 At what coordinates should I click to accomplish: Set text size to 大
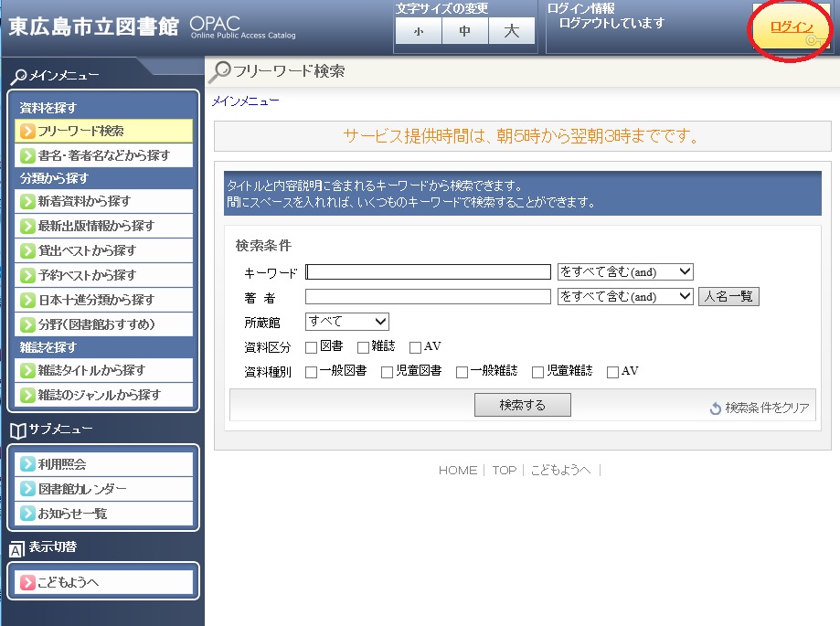(x=512, y=31)
